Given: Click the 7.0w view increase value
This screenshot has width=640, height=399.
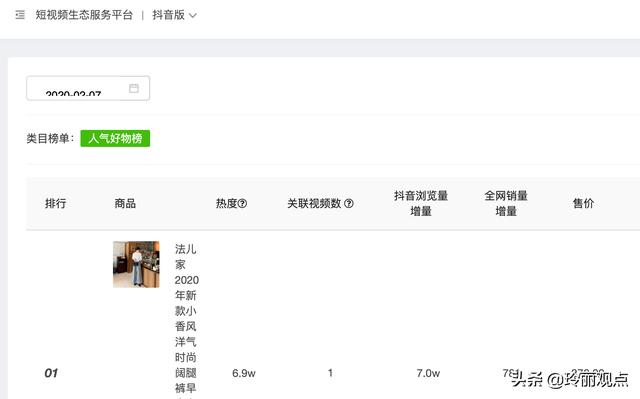Looking at the screenshot, I should pos(428,373).
